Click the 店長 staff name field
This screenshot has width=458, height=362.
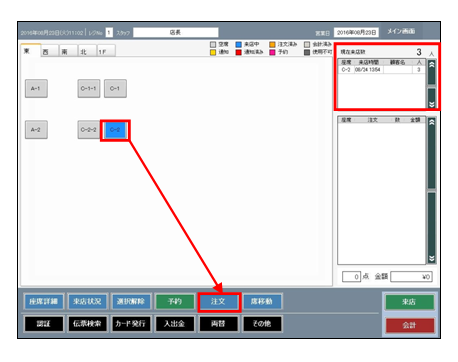pyautogui.click(x=176, y=32)
